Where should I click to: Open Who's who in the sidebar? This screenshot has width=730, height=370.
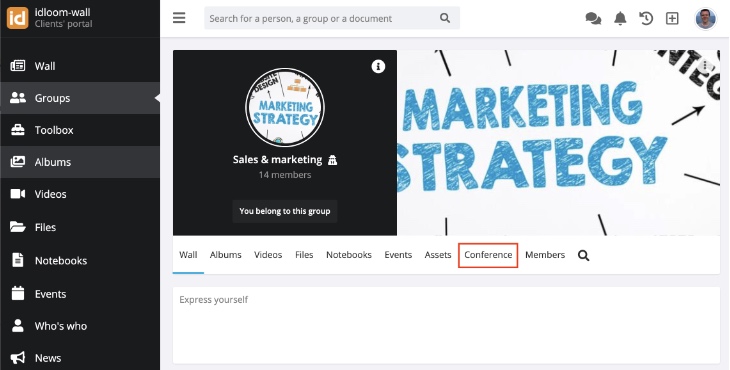(x=80, y=325)
